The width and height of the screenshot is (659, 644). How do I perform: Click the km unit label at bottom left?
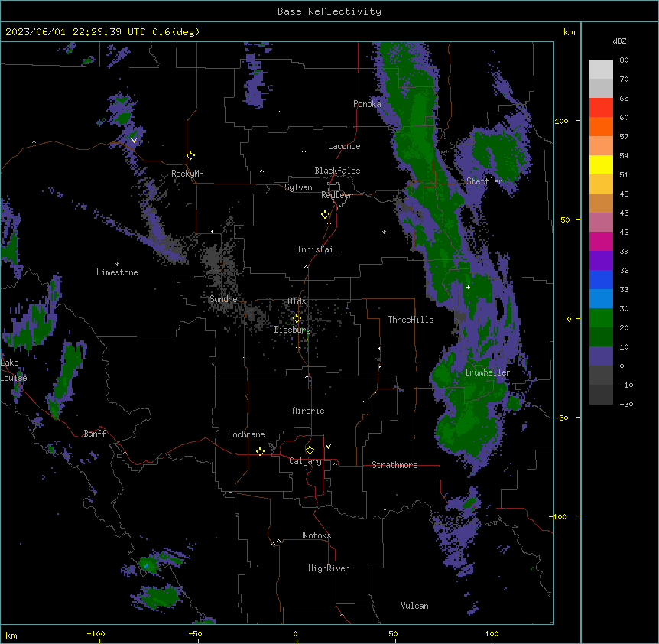pos(11,635)
